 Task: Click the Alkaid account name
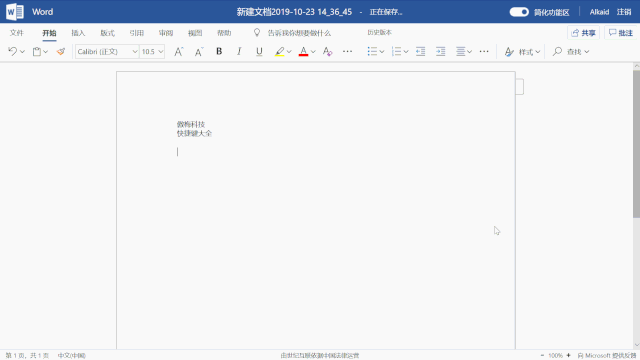[x=599, y=12]
